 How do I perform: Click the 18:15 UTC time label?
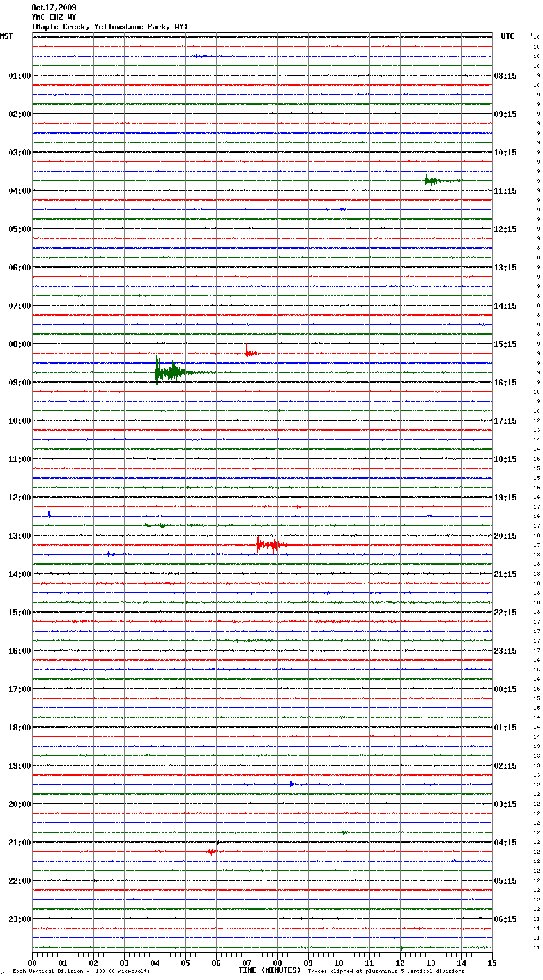(505, 459)
